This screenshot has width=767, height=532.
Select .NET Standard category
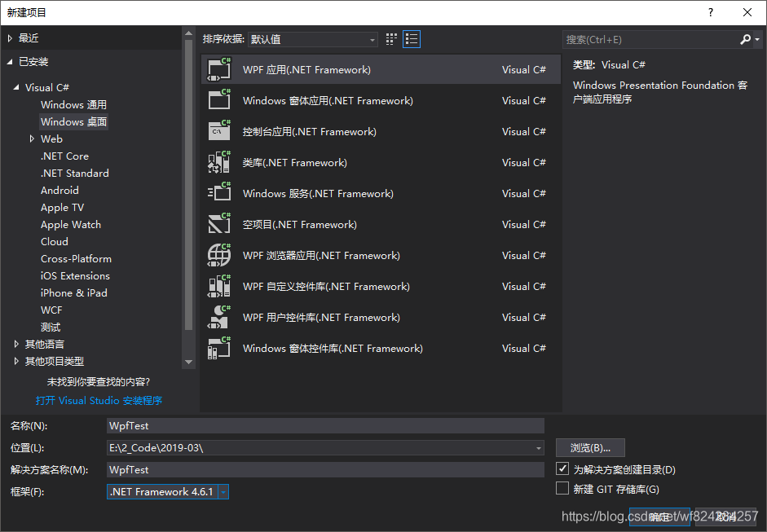(75, 173)
